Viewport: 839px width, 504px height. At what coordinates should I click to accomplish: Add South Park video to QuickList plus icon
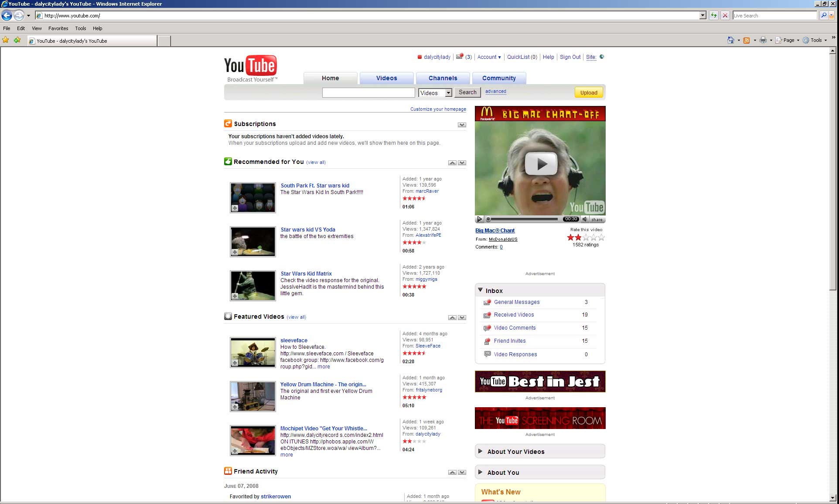click(235, 208)
